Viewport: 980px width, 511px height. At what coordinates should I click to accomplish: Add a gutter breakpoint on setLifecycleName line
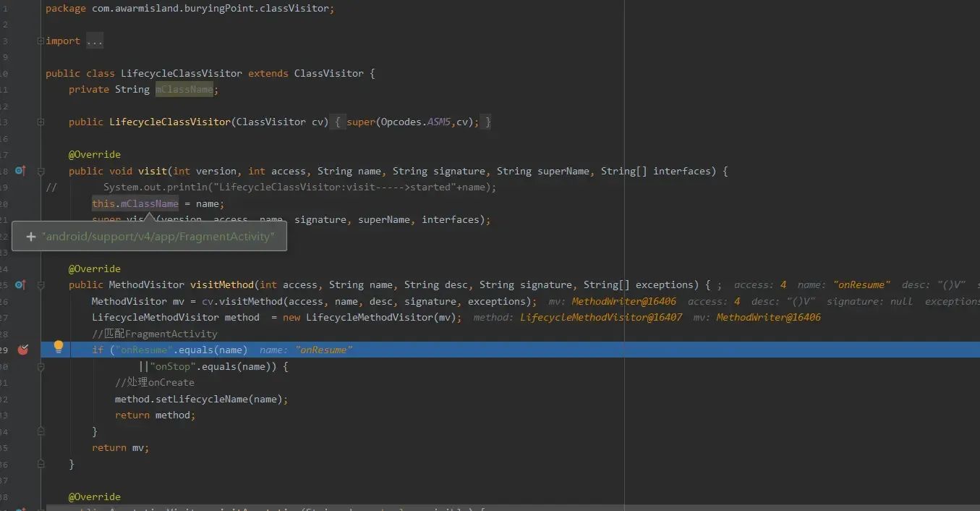[22, 400]
